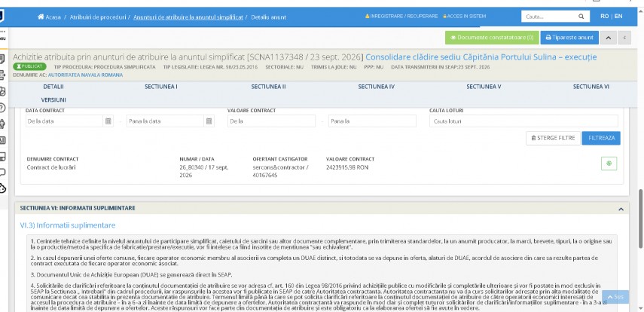Switch to SECTIUNEA I tab

[161, 87]
